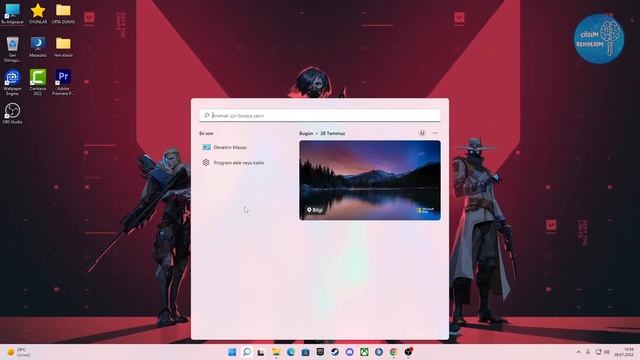
Task: Open the Discord taskbar icon
Action: (x=349, y=352)
